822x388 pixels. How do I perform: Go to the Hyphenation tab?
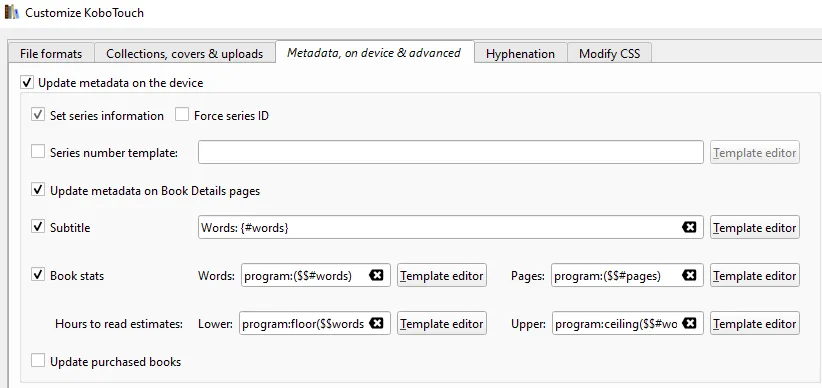(x=521, y=53)
